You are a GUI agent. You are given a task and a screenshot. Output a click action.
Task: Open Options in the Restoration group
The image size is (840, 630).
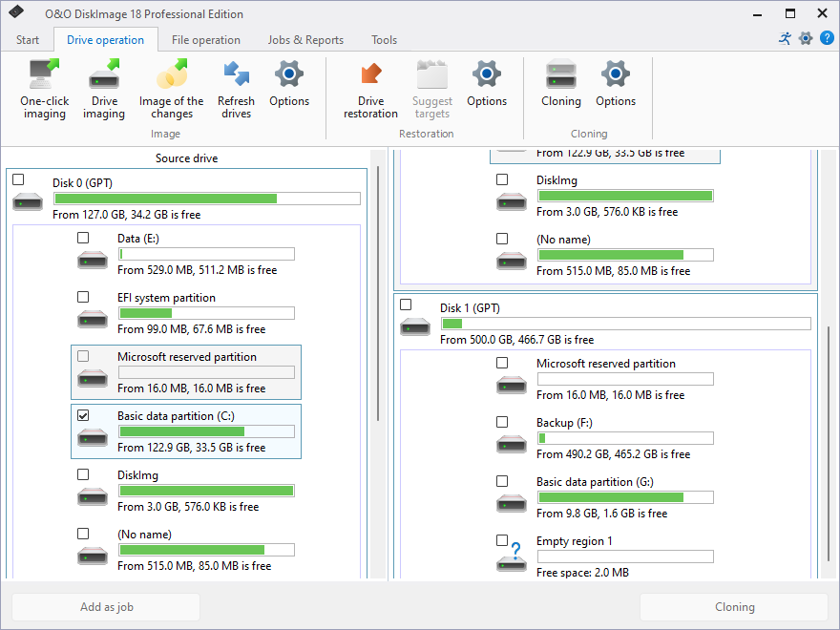[487, 84]
